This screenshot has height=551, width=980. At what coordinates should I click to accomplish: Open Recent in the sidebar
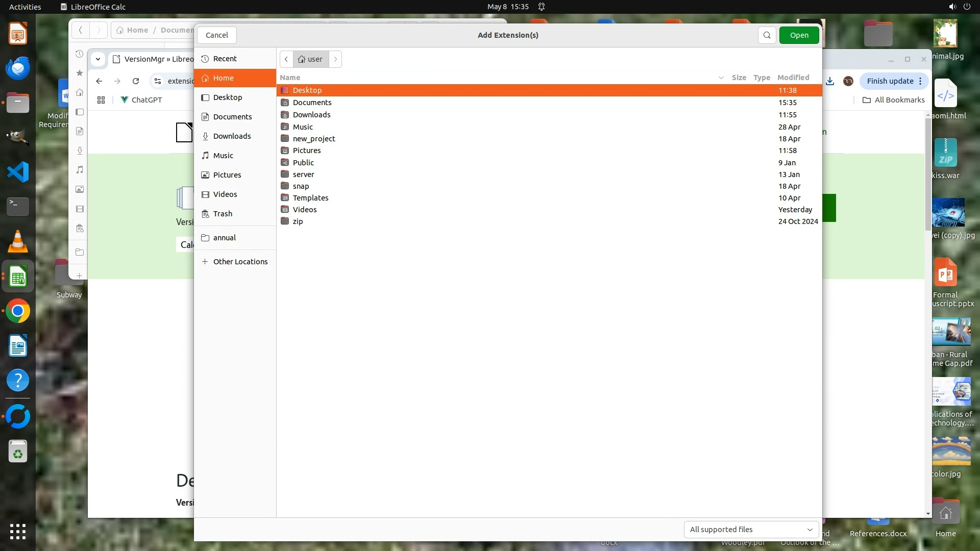225,59
